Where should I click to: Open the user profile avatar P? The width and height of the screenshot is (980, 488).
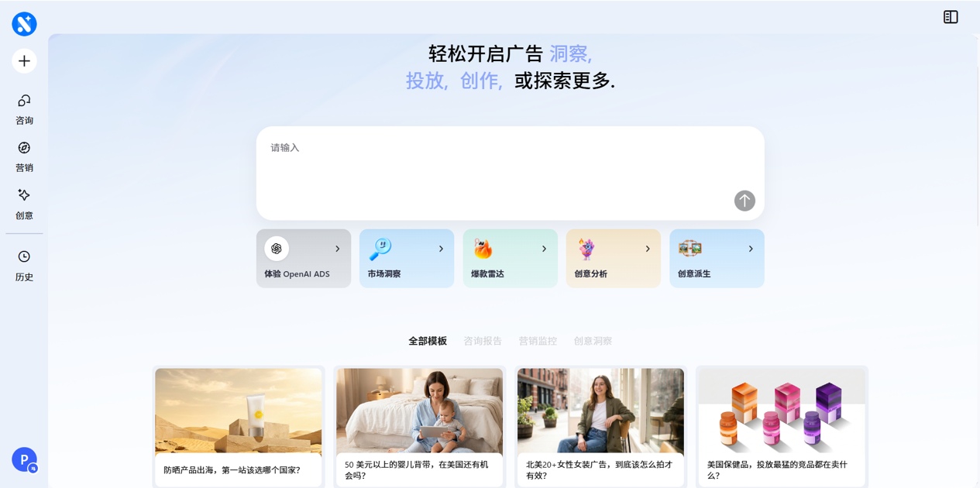pyautogui.click(x=24, y=459)
